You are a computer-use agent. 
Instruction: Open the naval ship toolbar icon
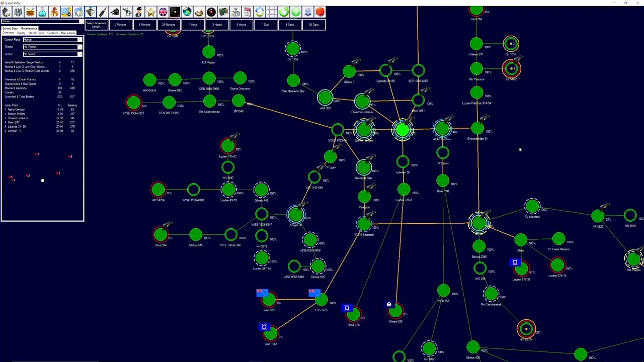(x=91, y=12)
